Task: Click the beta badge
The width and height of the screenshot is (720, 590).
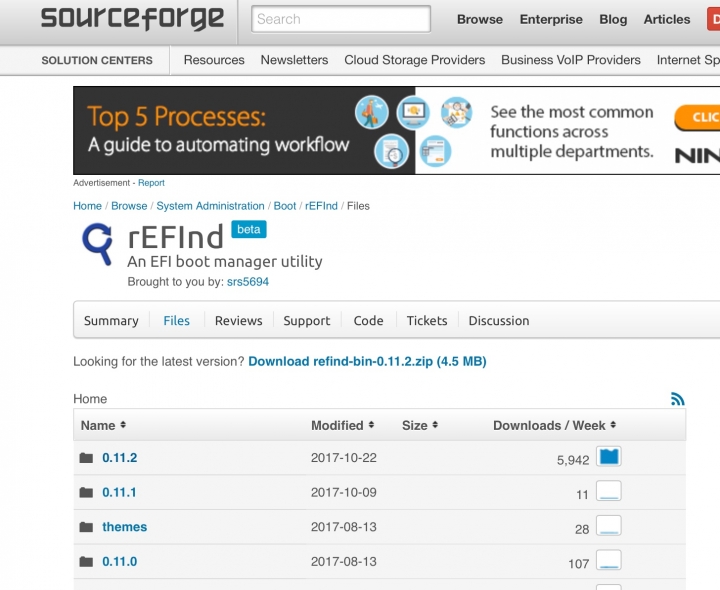Action: click(249, 230)
